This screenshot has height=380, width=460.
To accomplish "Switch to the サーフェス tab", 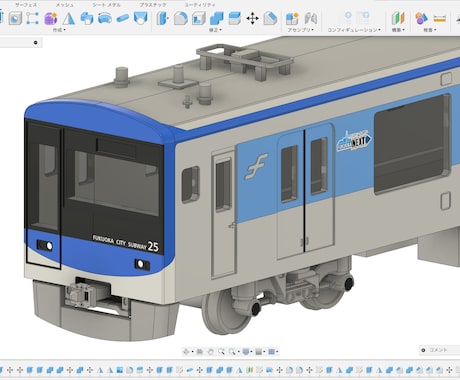I will [26, 5].
